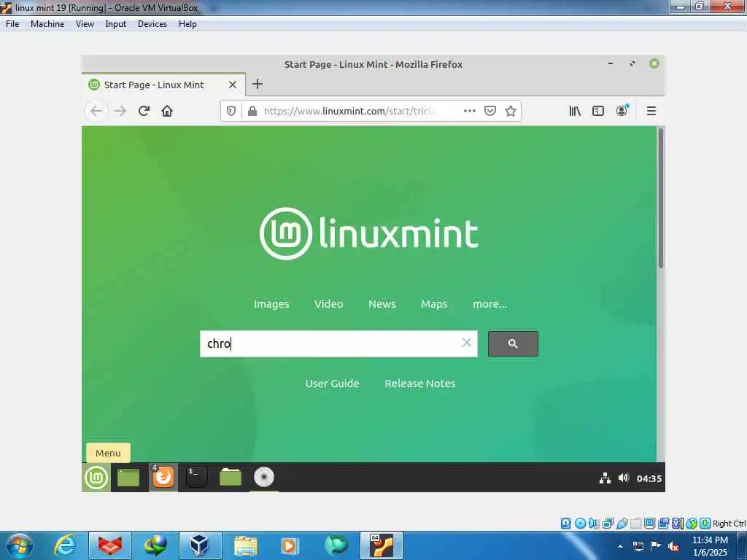Reload the Linux Mint start page
The height and width of the screenshot is (560, 747).
[x=144, y=111]
